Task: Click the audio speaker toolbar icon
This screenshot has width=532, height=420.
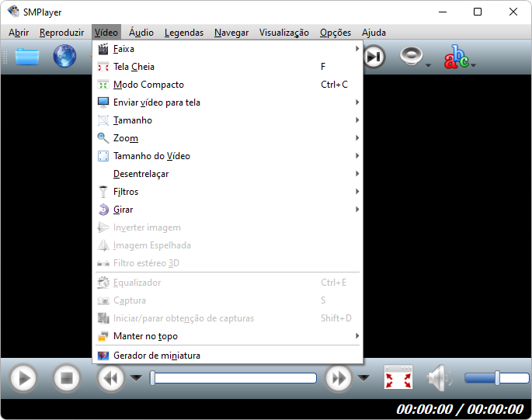Action: tap(411, 56)
